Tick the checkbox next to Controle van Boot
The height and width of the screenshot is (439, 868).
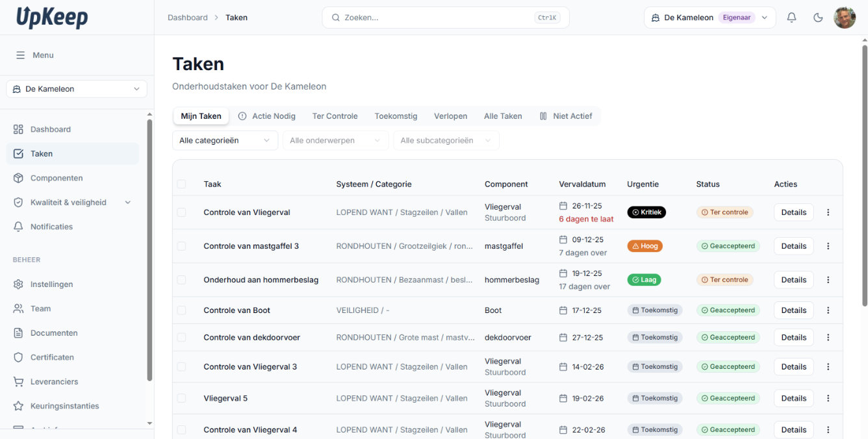coord(182,310)
